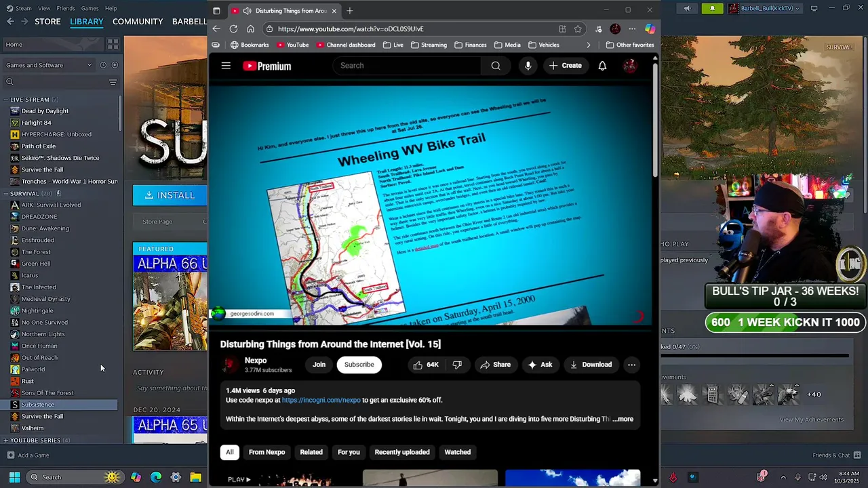Open the Live bookmarks folder
This screenshot has width=868, height=488.
[393, 45]
